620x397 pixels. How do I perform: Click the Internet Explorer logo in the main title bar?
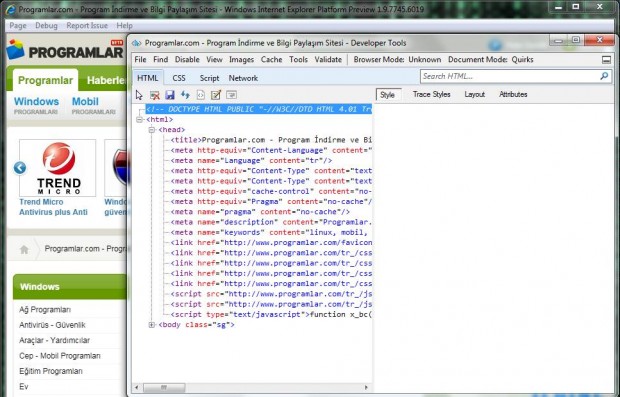click(x=11, y=9)
